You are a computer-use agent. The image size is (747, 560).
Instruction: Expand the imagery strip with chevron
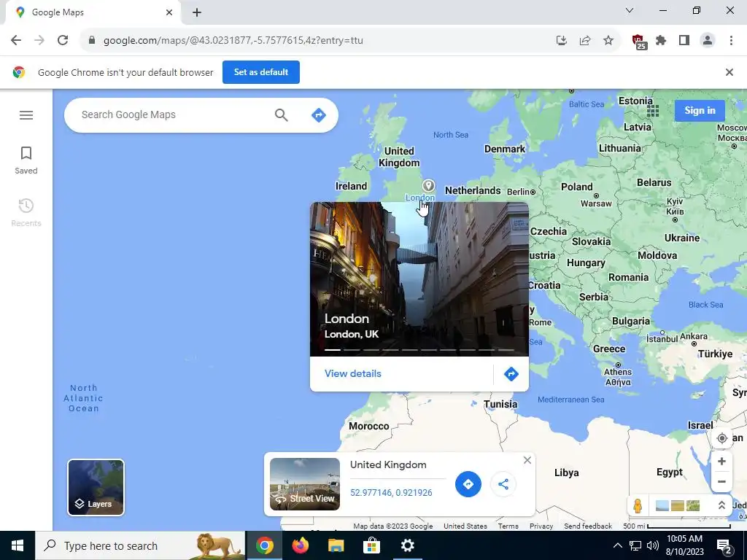[x=721, y=505]
